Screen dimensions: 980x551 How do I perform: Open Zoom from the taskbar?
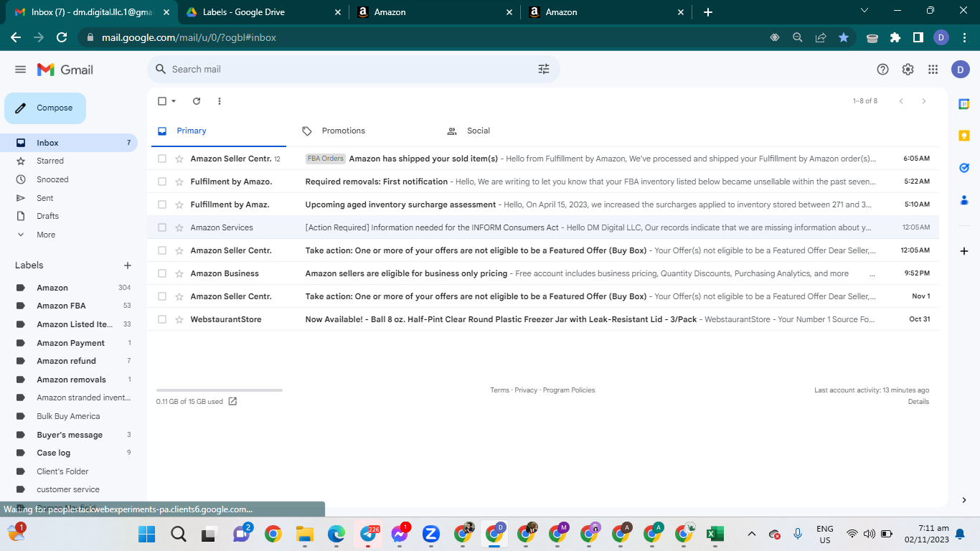430,534
